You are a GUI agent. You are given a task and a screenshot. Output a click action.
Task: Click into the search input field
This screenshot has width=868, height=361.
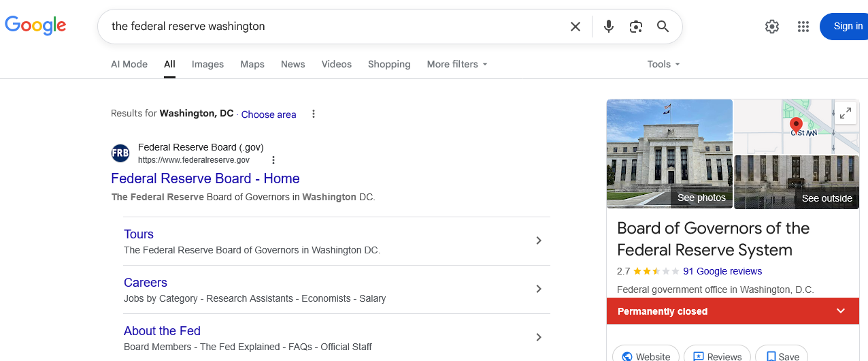[x=333, y=27]
